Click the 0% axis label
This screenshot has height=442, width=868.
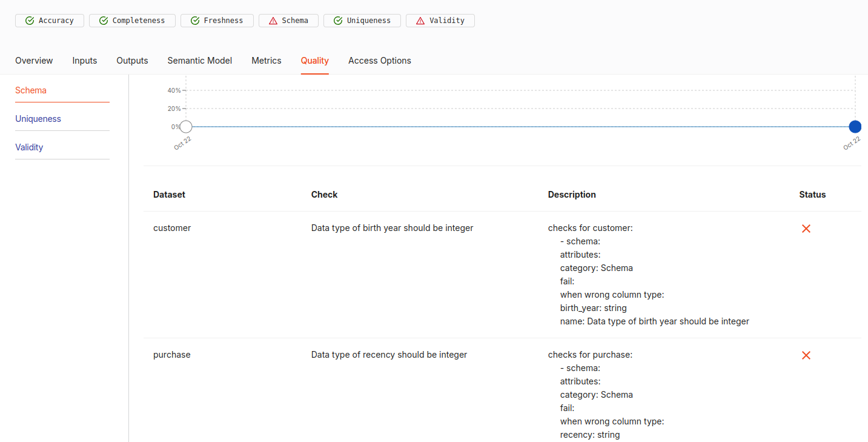(176, 127)
